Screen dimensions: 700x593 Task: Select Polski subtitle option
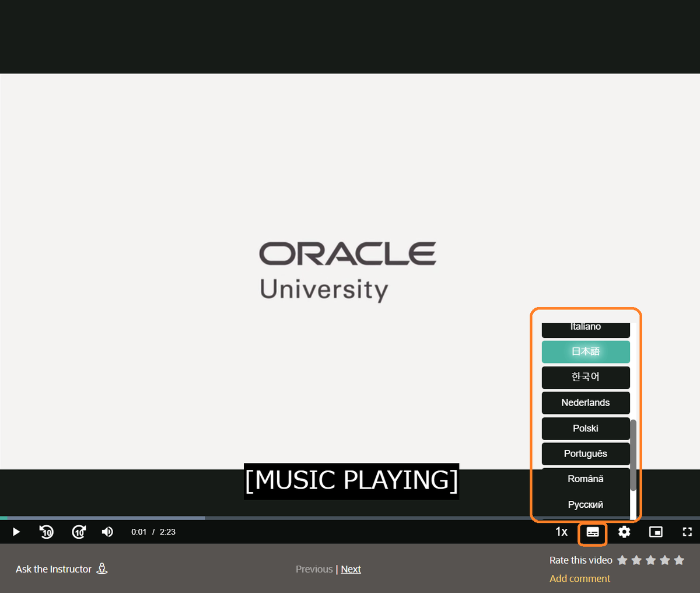(x=586, y=428)
